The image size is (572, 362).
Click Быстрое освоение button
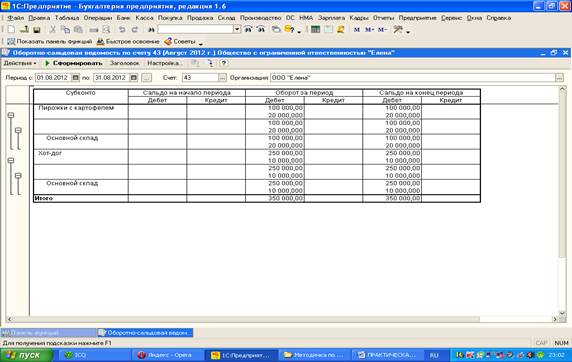[x=128, y=42]
